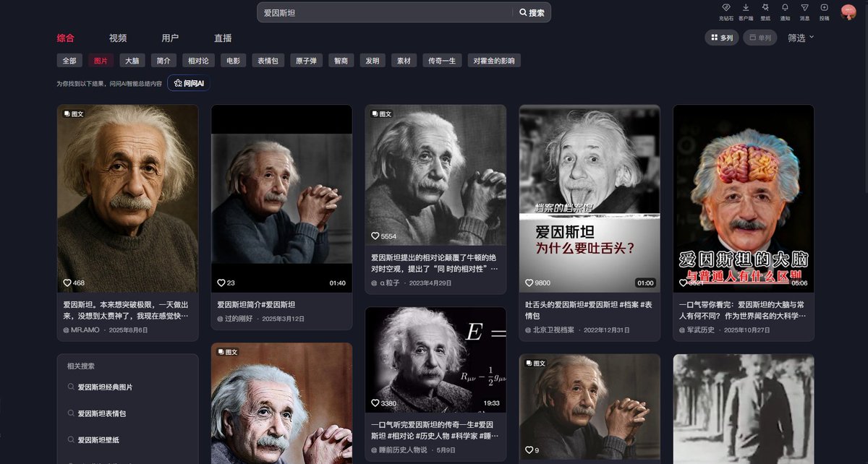Viewport: 868px width, 464px height.
Task: Select the 大脑 filter chip
Action: coord(132,61)
